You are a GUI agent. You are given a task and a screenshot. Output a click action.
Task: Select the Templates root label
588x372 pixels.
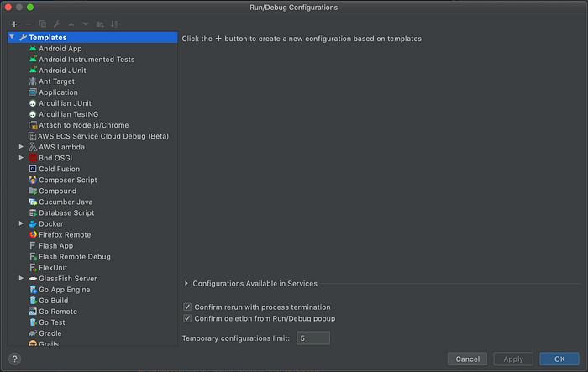tap(48, 38)
